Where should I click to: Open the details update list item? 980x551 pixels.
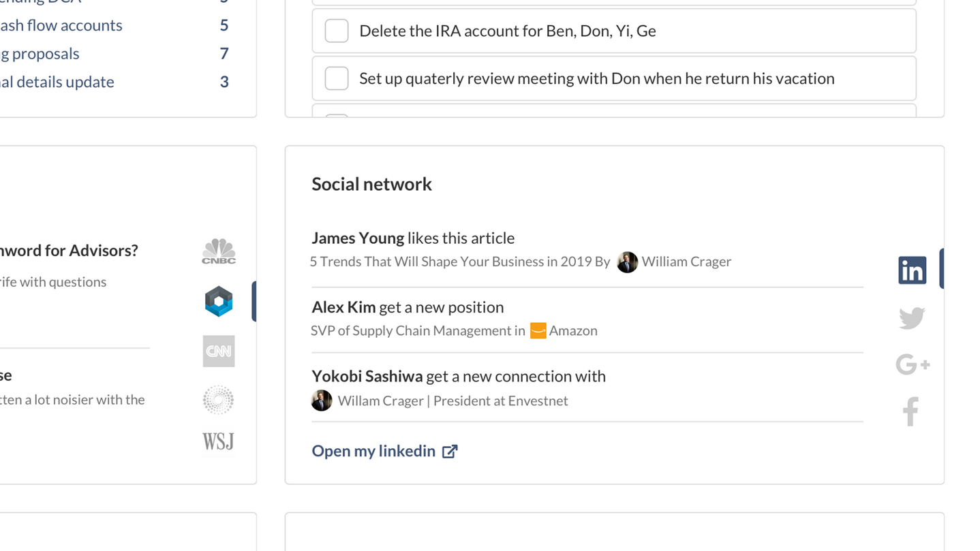coord(57,82)
